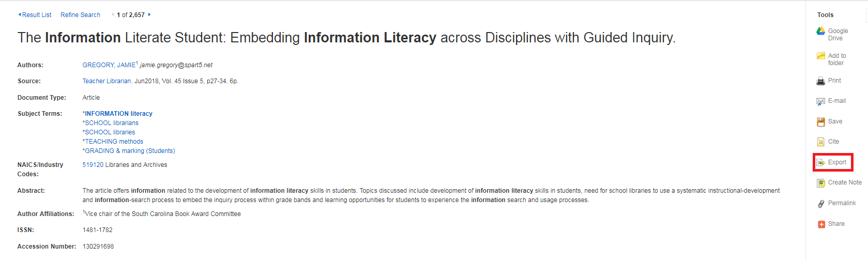Click the Google Drive icon in Tools
This screenshot has height=261, width=868.
point(820,31)
